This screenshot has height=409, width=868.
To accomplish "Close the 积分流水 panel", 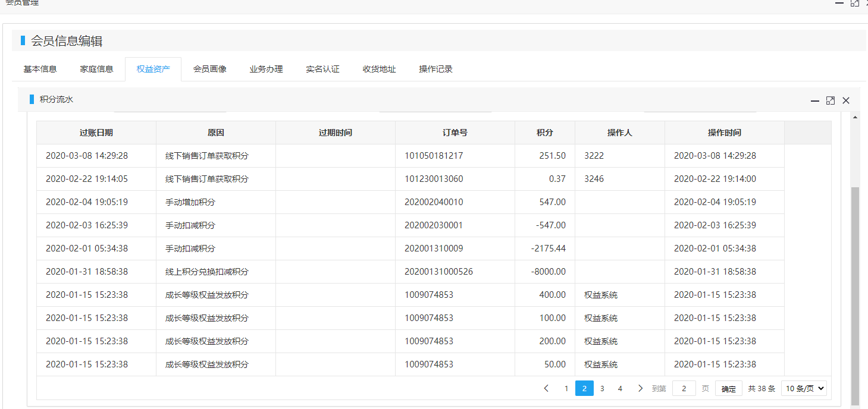I will (x=846, y=101).
